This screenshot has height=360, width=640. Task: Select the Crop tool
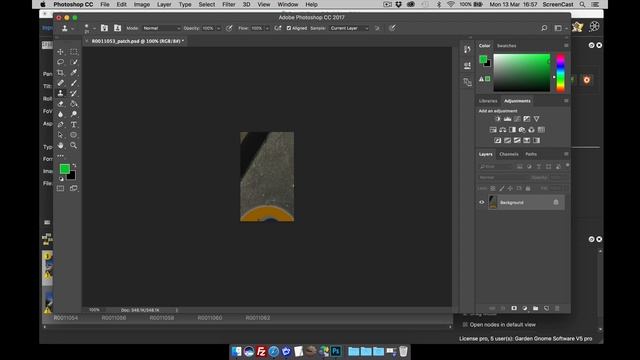[60, 73]
